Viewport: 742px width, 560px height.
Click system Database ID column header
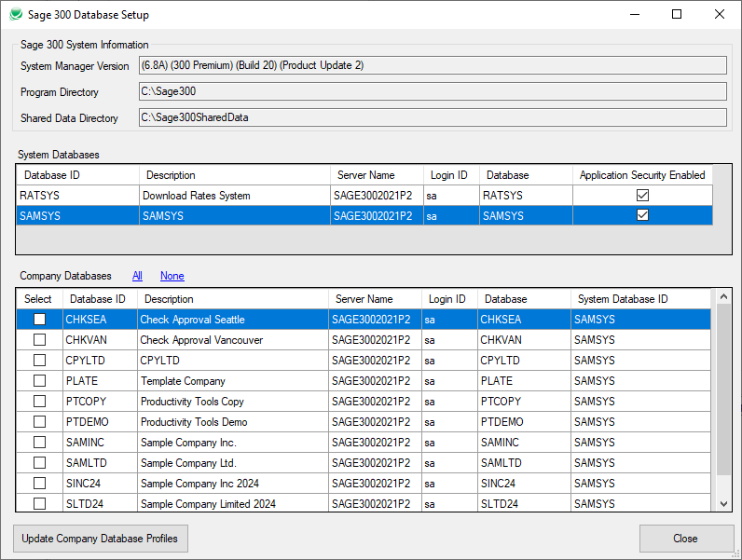point(78,175)
